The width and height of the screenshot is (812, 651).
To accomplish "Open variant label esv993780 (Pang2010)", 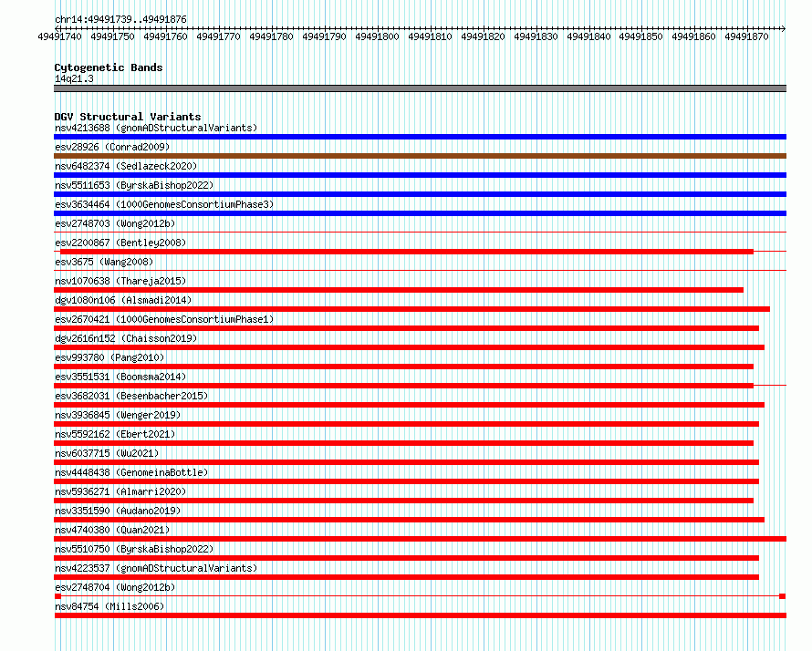I will tap(109, 357).
